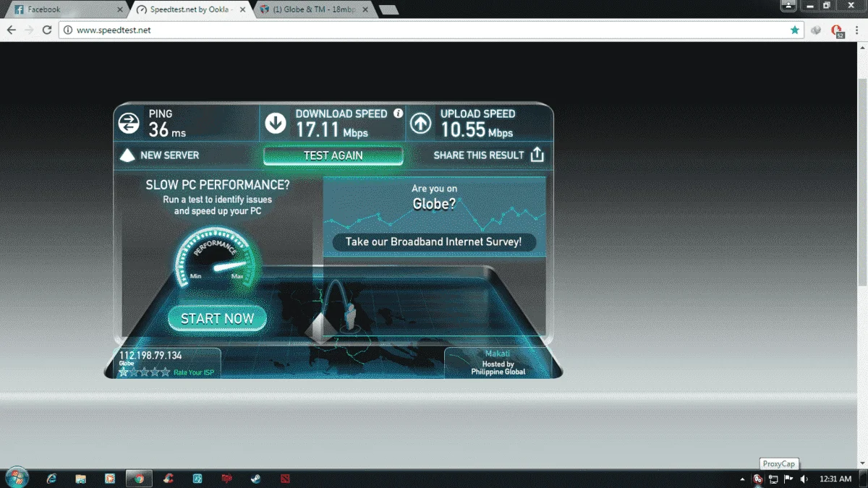
Task: Go back to the previous page
Action: click(x=11, y=30)
